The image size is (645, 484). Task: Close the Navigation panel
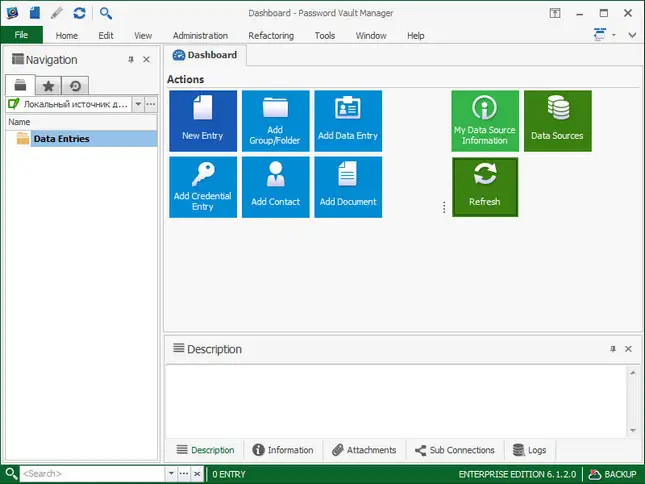146,60
